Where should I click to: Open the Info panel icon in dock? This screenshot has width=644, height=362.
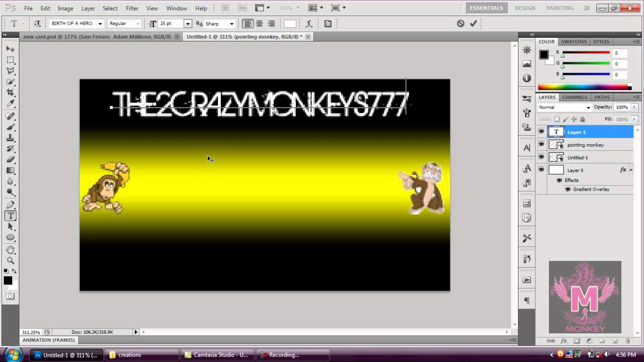coord(527,78)
